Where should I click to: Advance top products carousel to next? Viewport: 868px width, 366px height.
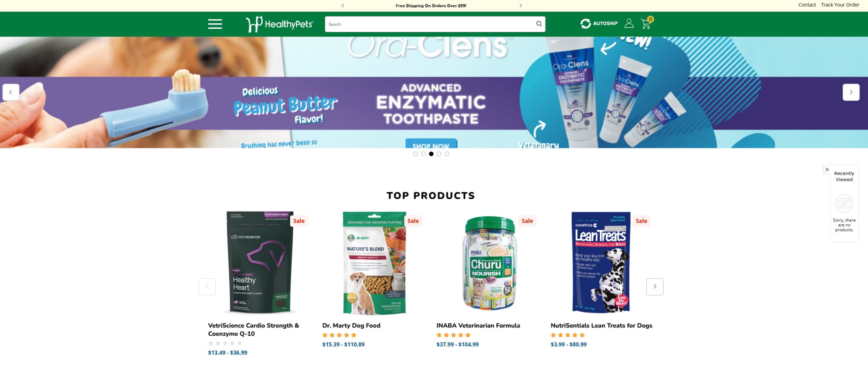coord(655,287)
